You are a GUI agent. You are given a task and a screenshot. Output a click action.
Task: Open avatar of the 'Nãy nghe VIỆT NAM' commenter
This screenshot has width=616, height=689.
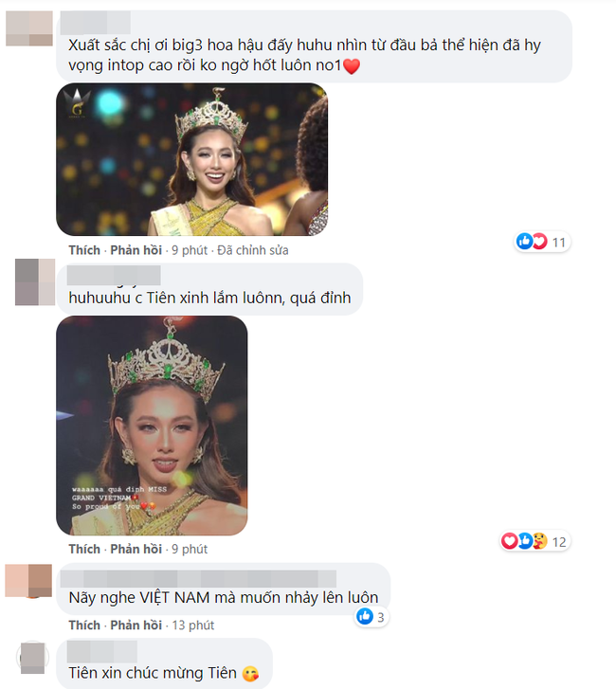(27, 581)
